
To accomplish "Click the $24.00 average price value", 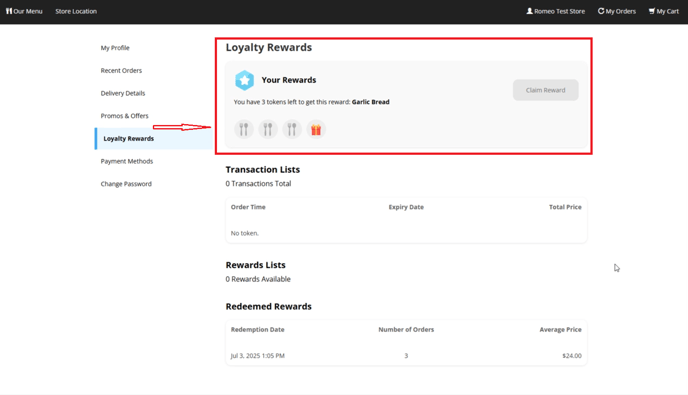I will pyautogui.click(x=572, y=356).
